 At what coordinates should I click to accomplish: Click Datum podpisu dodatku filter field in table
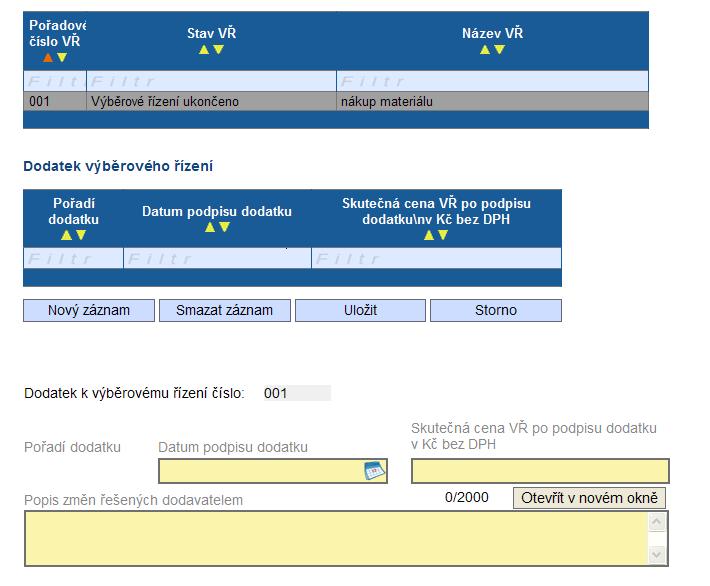[x=217, y=258]
